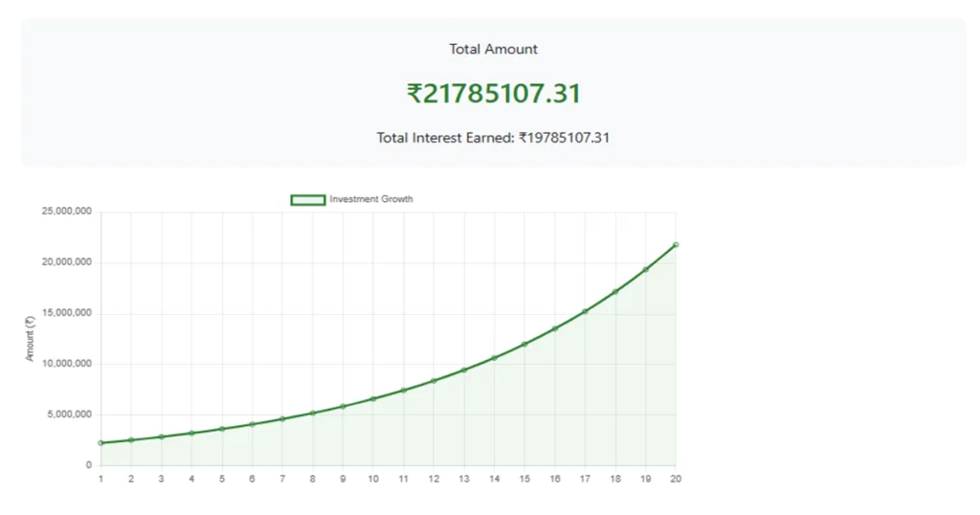The width and height of the screenshot is (980, 515).
Task: Click the year 8 data point marker
Action: coord(313,414)
